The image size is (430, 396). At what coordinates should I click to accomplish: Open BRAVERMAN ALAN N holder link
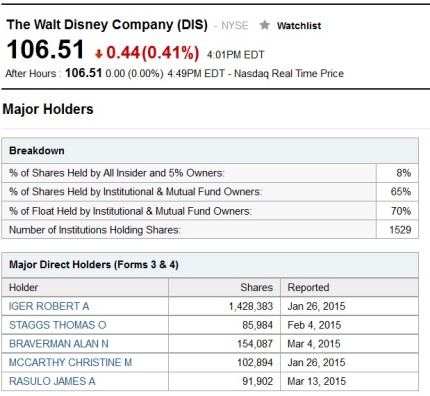pos(59,344)
